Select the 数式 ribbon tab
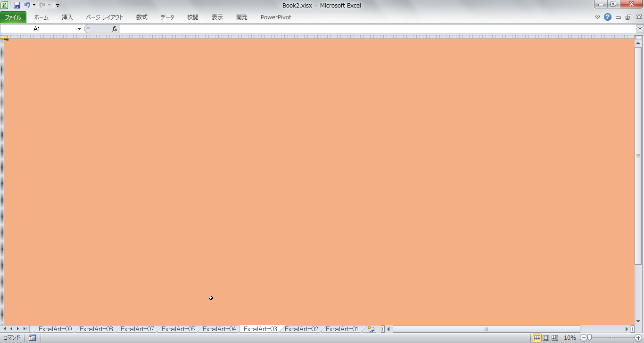This screenshot has height=343, width=644. click(142, 17)
